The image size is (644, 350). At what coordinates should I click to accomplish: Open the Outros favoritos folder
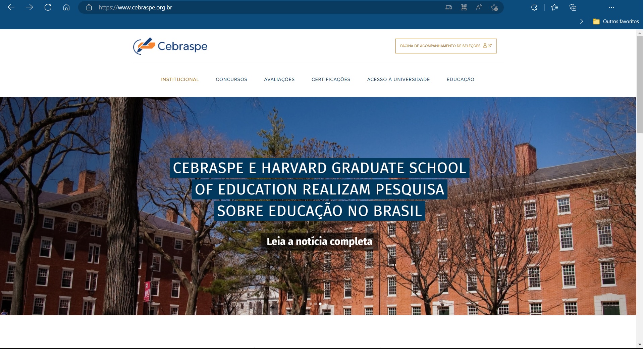point(616,21)
